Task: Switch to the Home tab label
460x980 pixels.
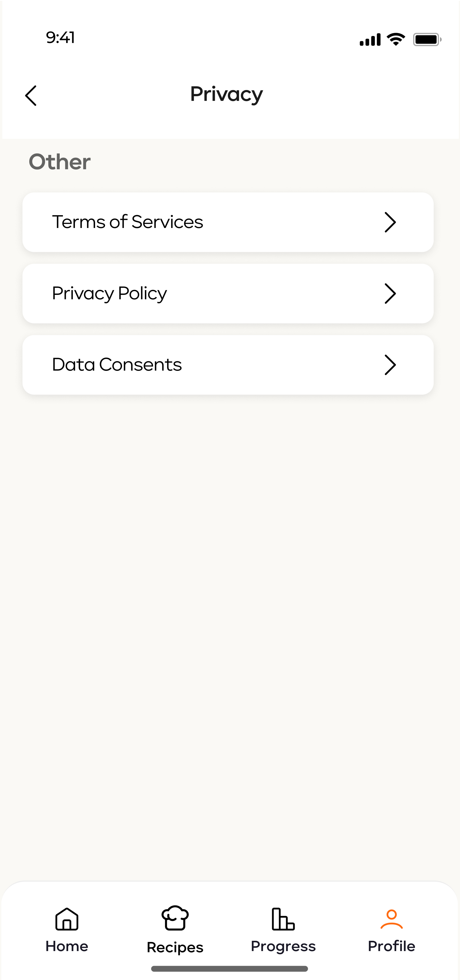Action: point(67,946)
